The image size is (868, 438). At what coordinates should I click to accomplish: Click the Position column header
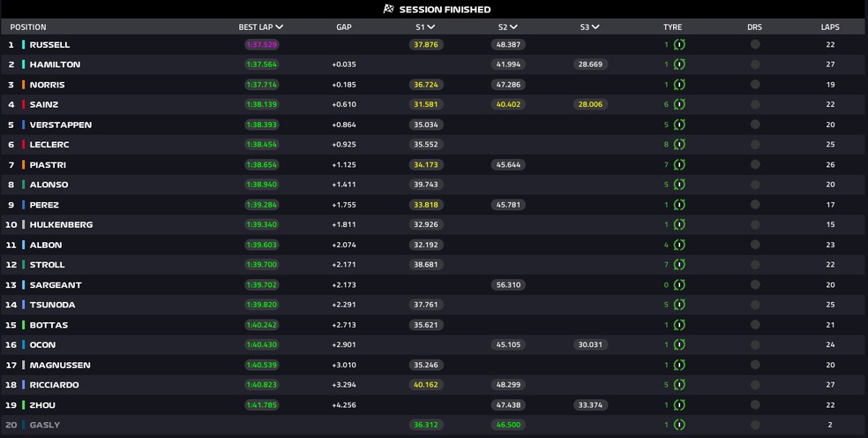(28, 26)
